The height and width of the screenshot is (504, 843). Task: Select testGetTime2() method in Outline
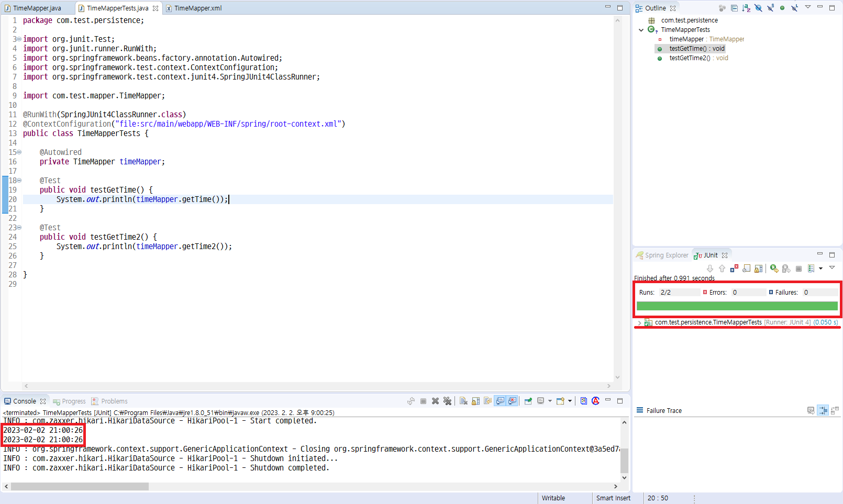692,58
